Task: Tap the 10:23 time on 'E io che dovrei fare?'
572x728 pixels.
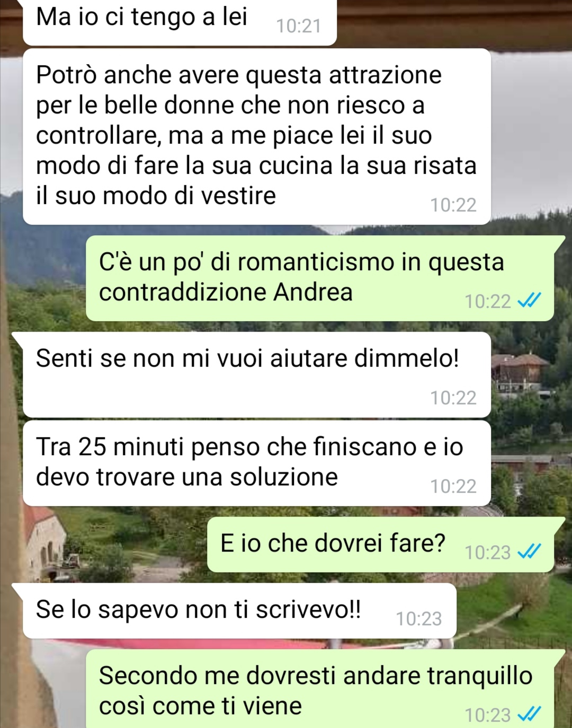Action: click(487, 552)
